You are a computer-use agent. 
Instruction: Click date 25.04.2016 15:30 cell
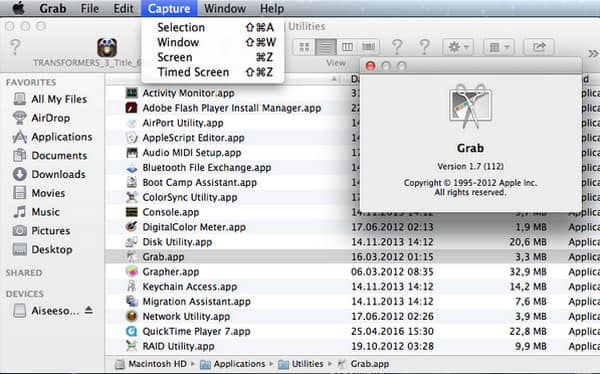pos(392,332)
